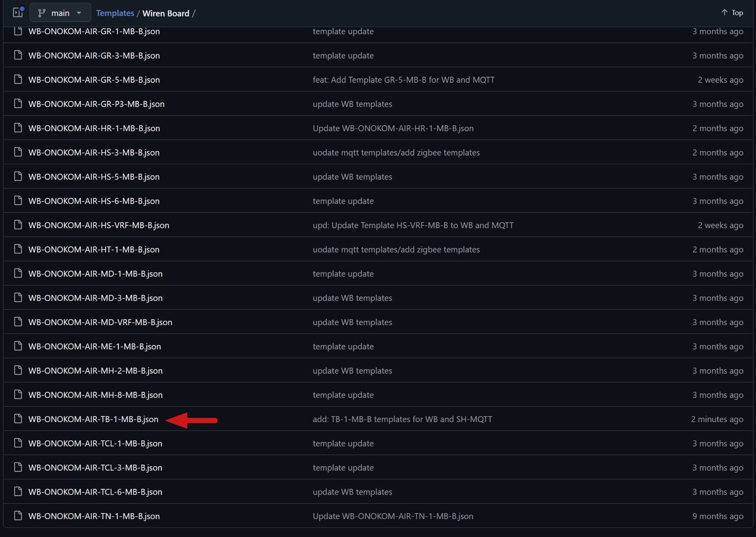The image size is (756, 537).
Task: Click file icon beside WB-ONOKOM-AIR-ME-1-MB-B.json
Action: coord(18,346)
